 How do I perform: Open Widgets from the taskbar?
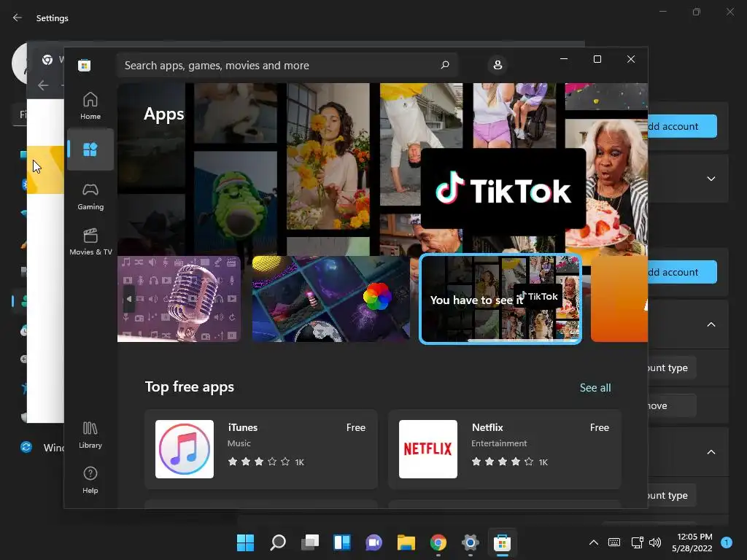click(342, 542)
